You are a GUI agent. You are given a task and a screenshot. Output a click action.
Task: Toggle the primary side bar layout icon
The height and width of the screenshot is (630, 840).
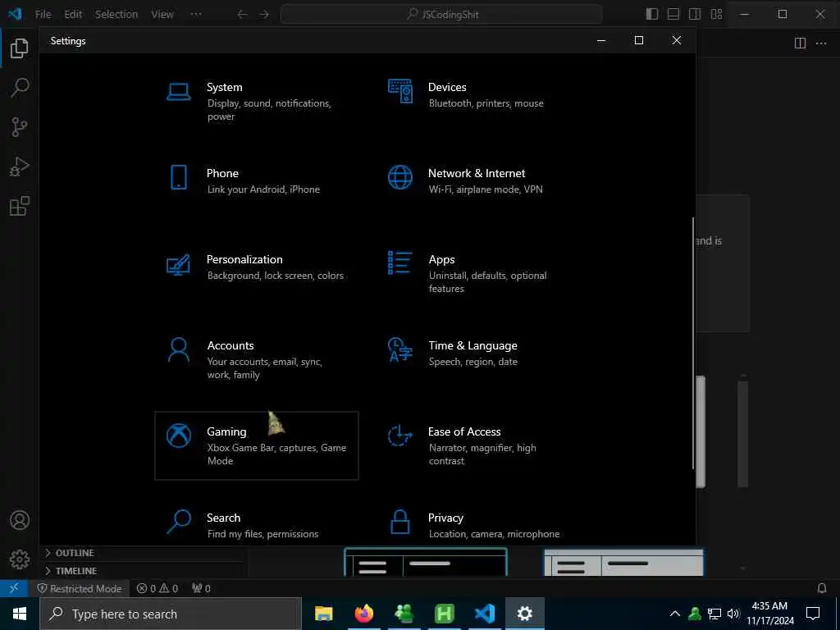click(652, 14)
